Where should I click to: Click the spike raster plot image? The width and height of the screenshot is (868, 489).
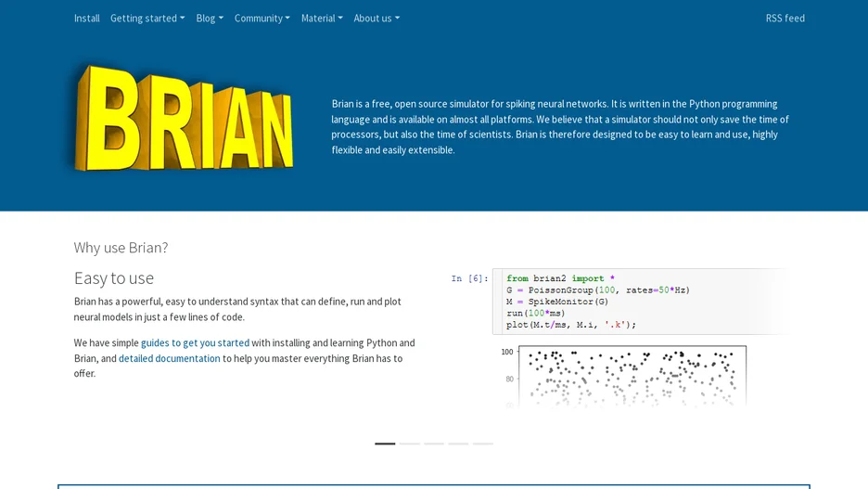pos(623,377)
